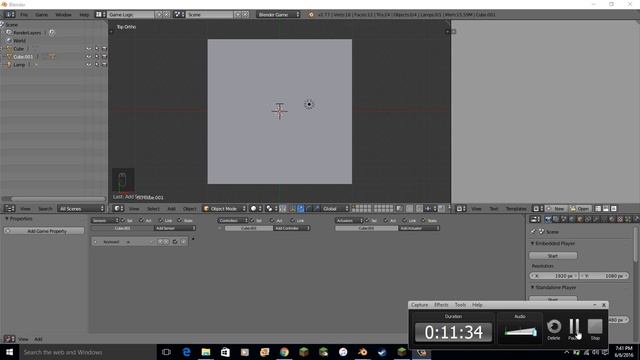Open the Blender Game engine dropdown
This screenshot has height=360, width=640.
click(x=278, y=14)
